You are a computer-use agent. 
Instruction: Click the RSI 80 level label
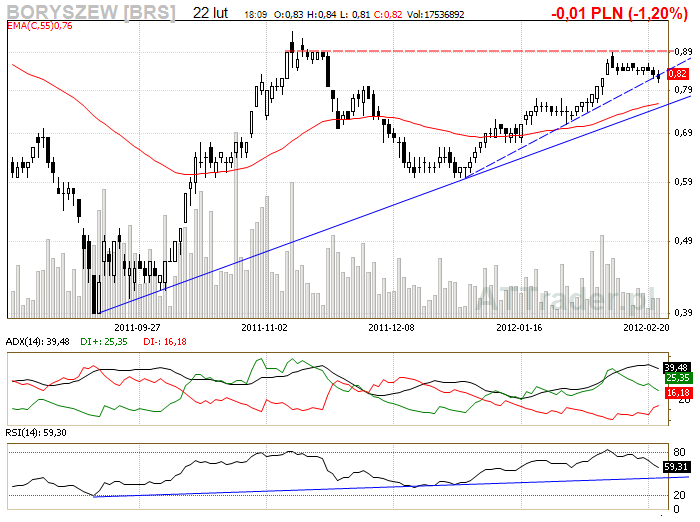click(679, 452)
